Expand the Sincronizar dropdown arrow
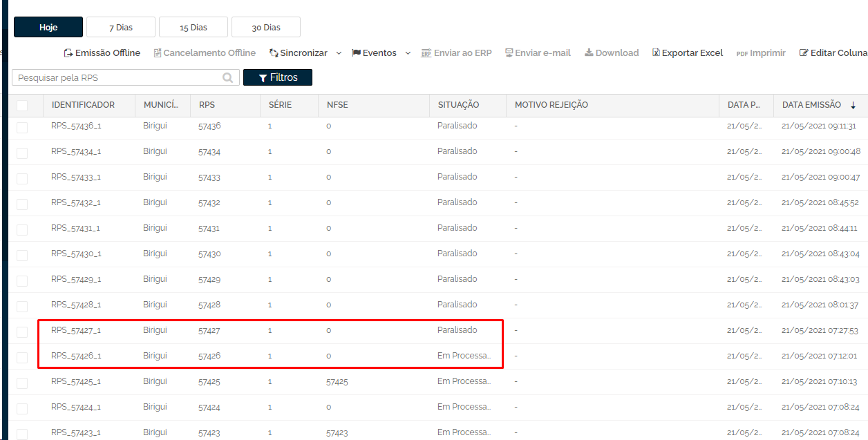Image resolution: width=868 pixels, height=440 pixels. (339, 53)
